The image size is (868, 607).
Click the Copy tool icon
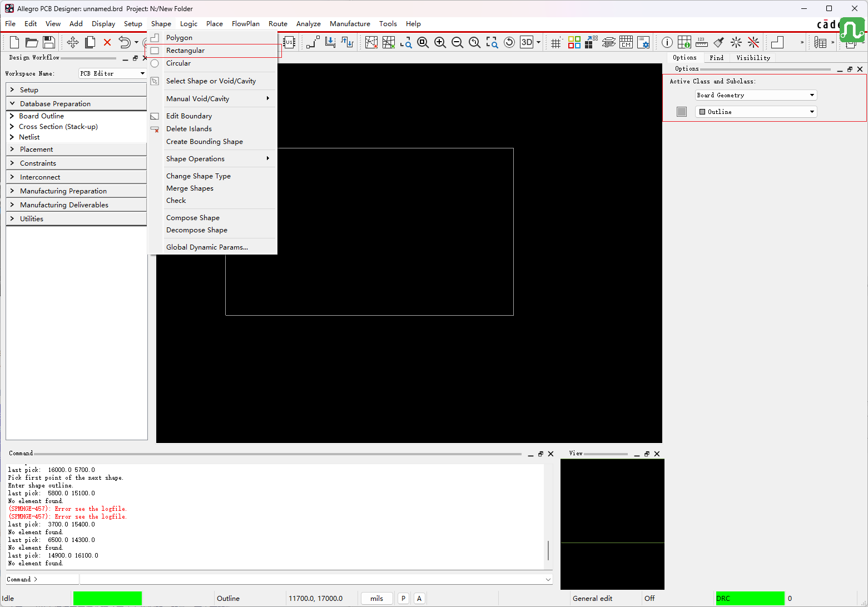coord(90,42)
